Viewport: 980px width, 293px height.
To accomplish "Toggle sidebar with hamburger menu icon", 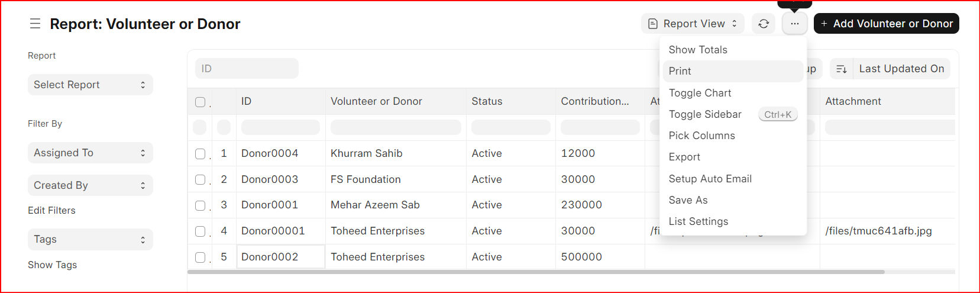I will click(35, 24).
